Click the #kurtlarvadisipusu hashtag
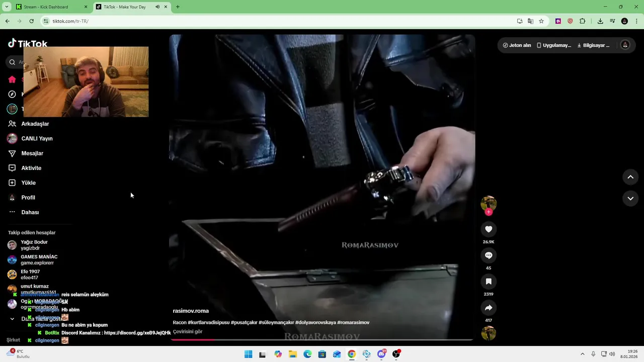 pos(208,322)
